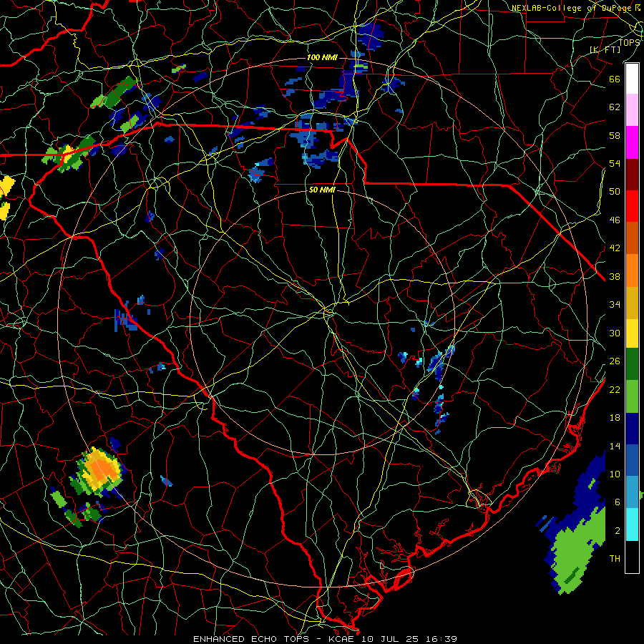Pick the gold legend swatch
Image resolution: width=644 pixels, height=644 pixels.
coord(632,303)
